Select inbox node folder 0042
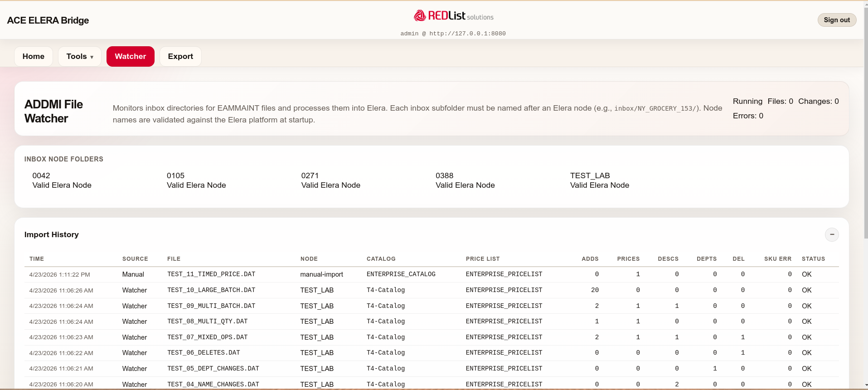 tap(62, 180)
